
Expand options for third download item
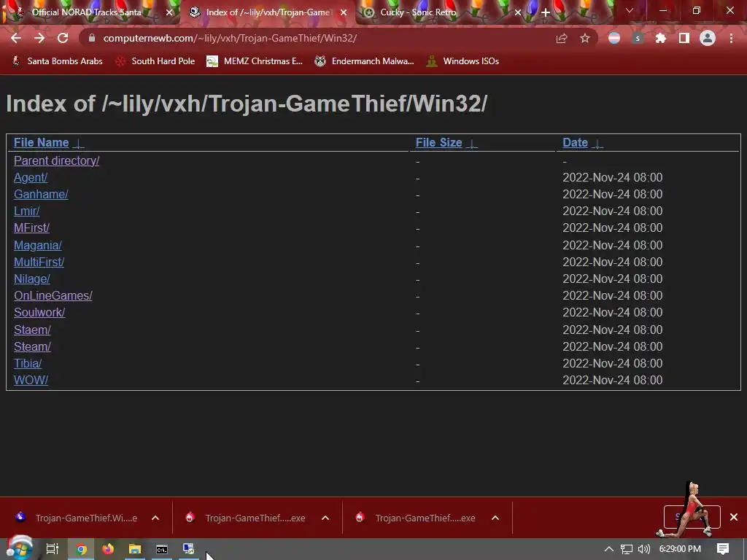coord(495,518)
